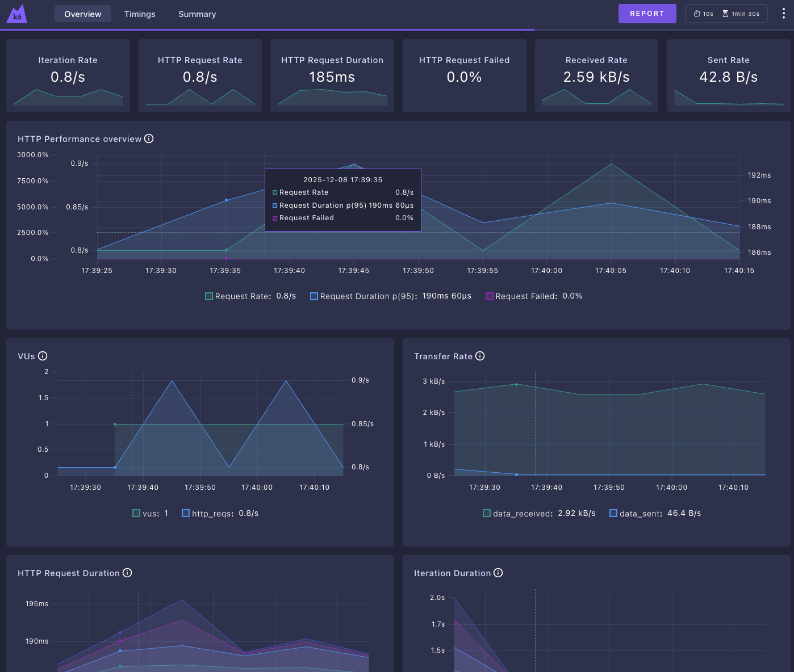This screenshot has height=672, width=794.
Task: Toggle Request Rate series in legend
Action: [x=250, y=296]
